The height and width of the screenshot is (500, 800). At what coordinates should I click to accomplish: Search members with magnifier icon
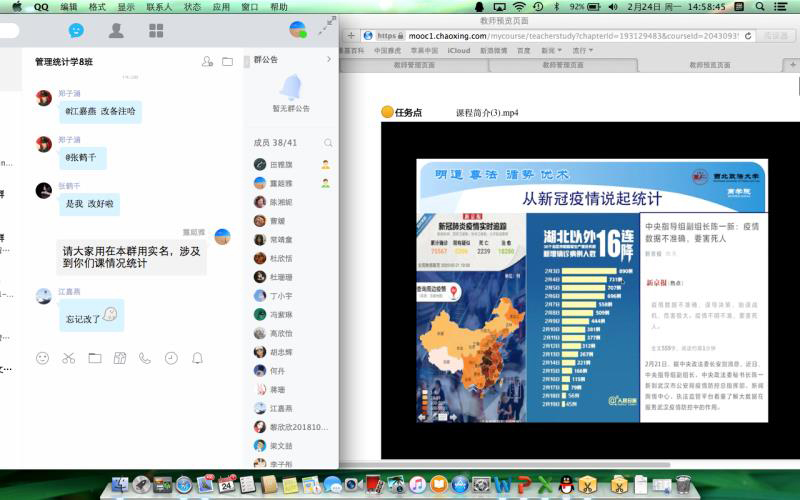pyautogui.click(x=328, y=143)
